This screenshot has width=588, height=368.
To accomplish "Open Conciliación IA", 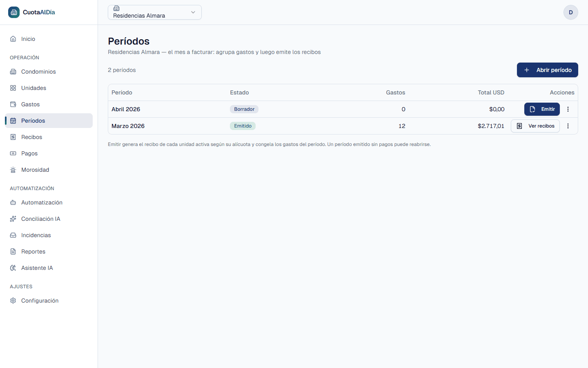I will tap(49, 219).
